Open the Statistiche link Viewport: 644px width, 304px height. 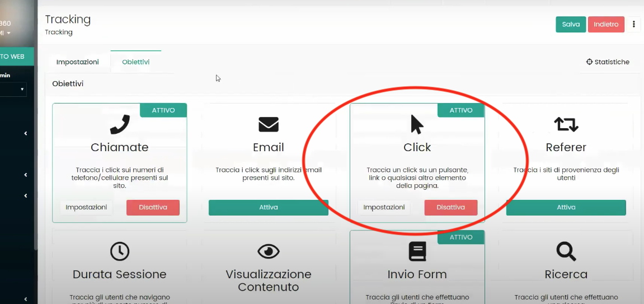click(x=608, y=62)
